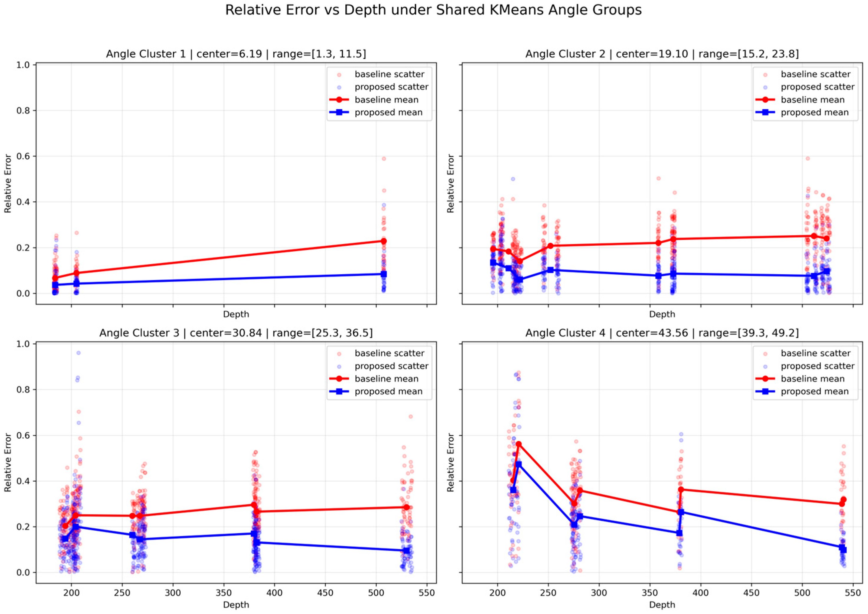868x614 pixels.
Task: Click the Relative Error y-axis label of Cluster 2
Action: pyautogui.click(x=450, y=183)
